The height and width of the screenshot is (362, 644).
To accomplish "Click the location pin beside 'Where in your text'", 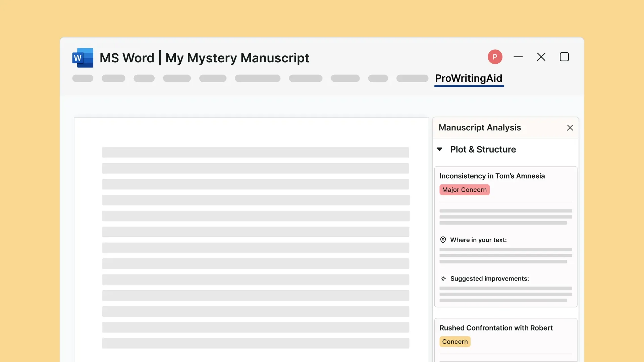I will 443,240.
